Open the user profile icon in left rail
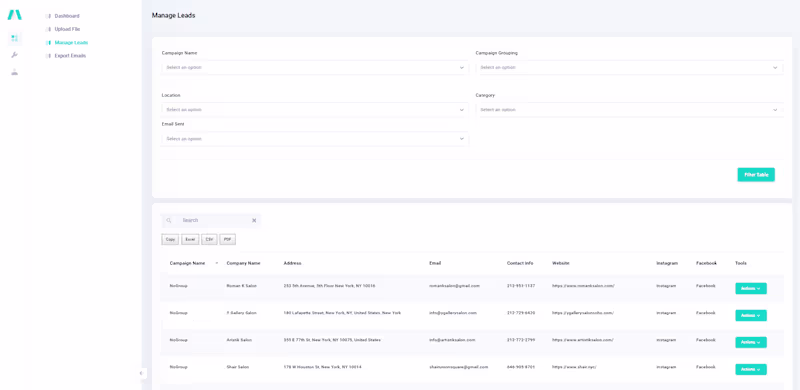This screenshot has width=800, height=390. 14,72
